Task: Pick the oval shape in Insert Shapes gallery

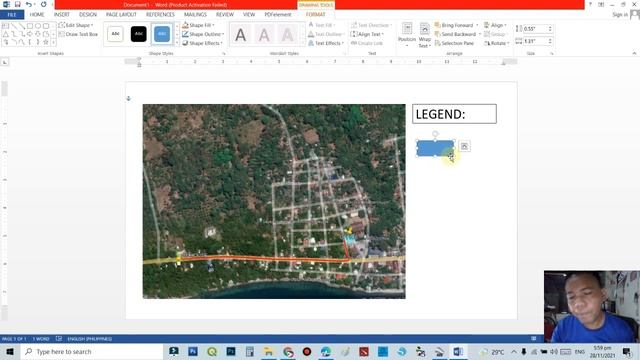Action: click(38, 26)
